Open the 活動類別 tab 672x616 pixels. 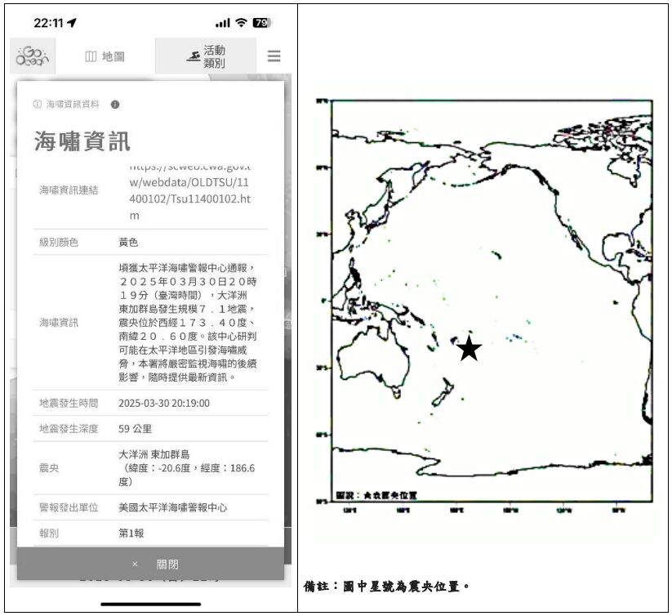click(206, 56)
